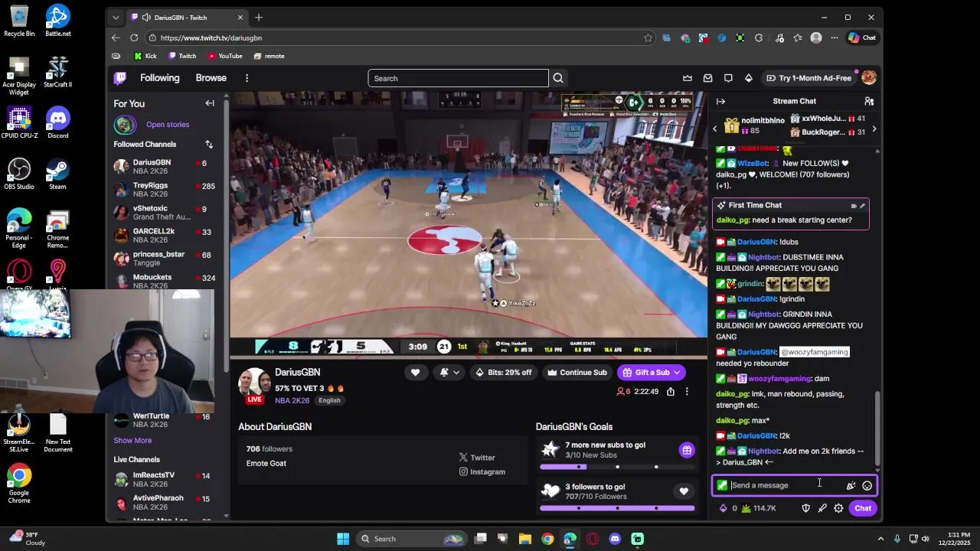Click the sword mod tools icon below chat
The width and height of the screenshot is (980, 551).
822,508
